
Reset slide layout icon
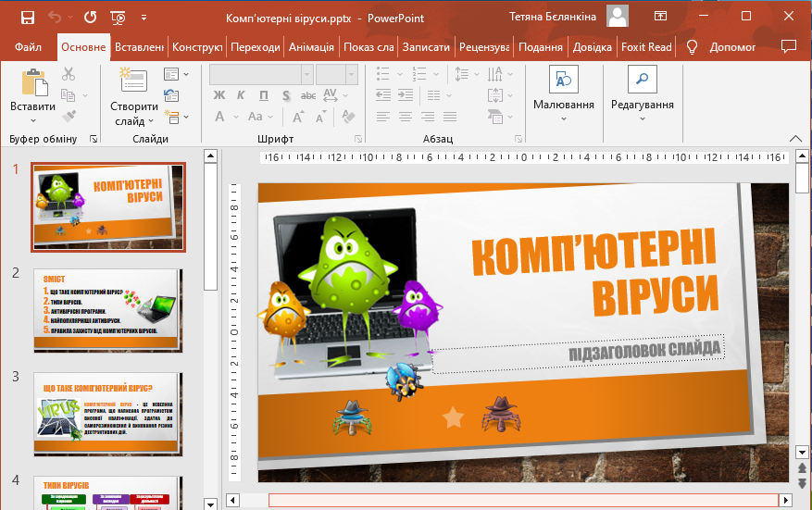point(171,95)
